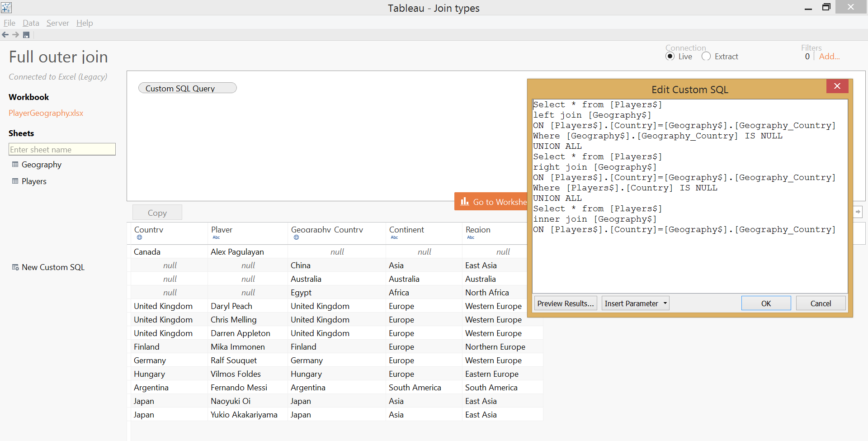This screenshot has height=441, width=868.
Task: Click Go to Worksheet button
Action: (x=491, y=202)
